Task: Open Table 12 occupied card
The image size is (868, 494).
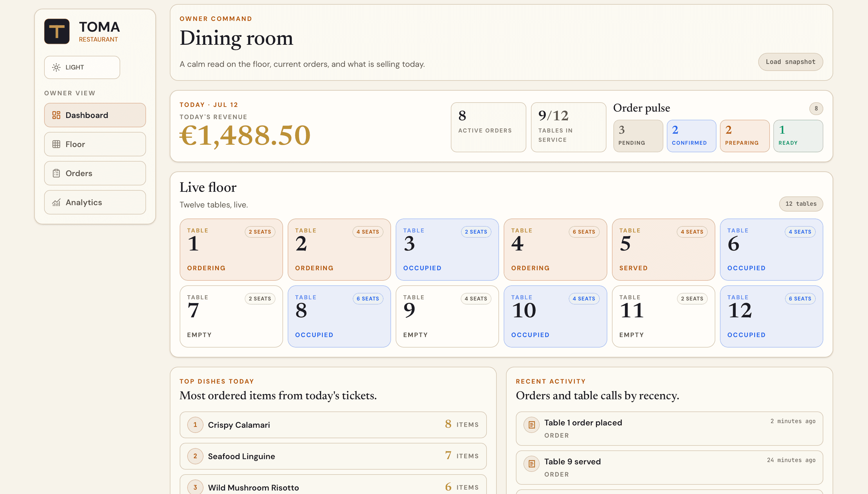Action: 771,316
